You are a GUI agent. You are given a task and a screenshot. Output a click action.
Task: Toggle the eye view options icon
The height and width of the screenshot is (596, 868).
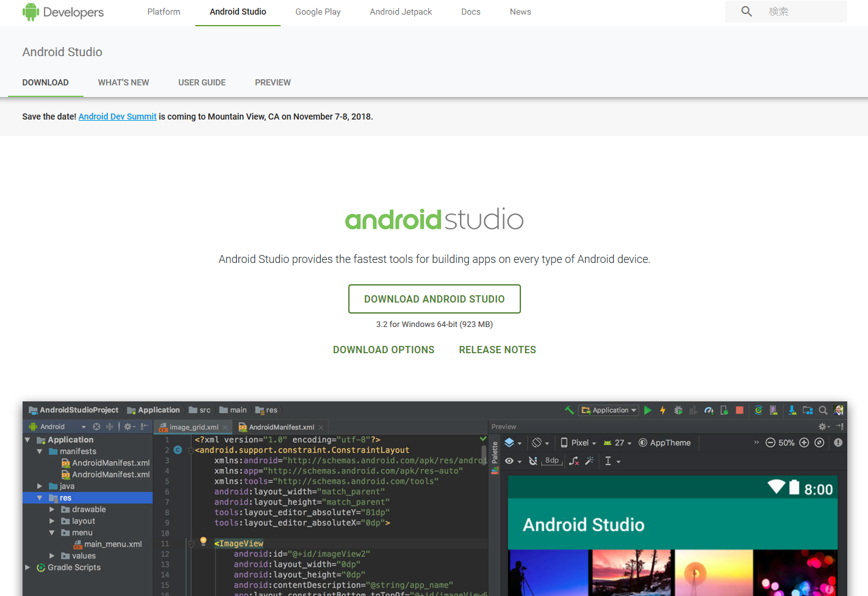point(512,461)
